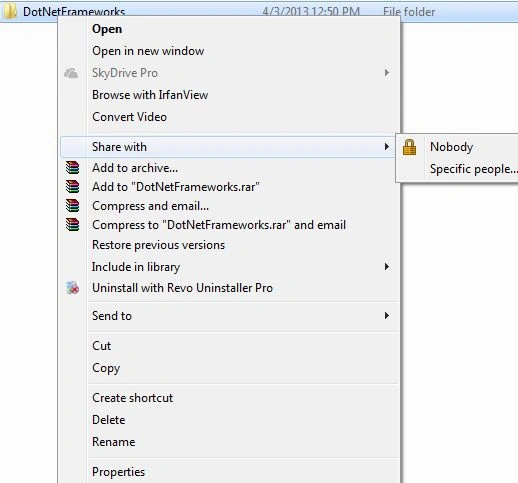Select Create shortcut
Viewport: 518px width, 483px height.
click(x=132, y=398)
